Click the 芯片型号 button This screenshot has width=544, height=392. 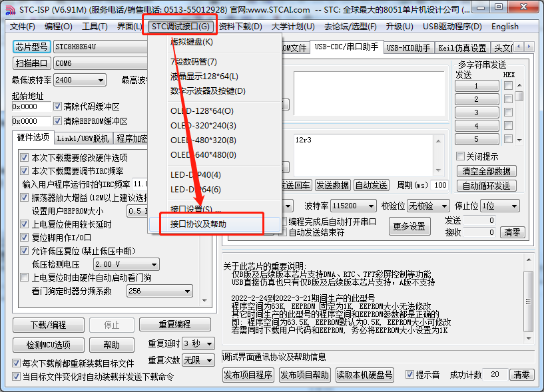coord(32,47)
